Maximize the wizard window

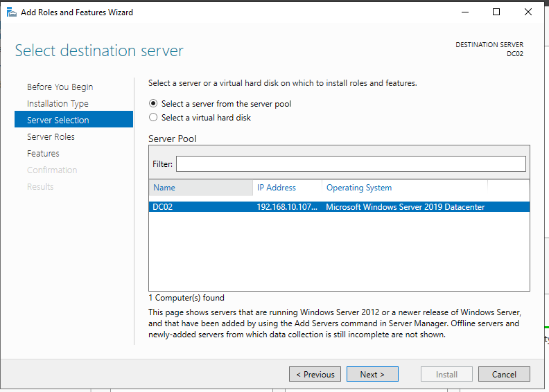coord(496,12)
